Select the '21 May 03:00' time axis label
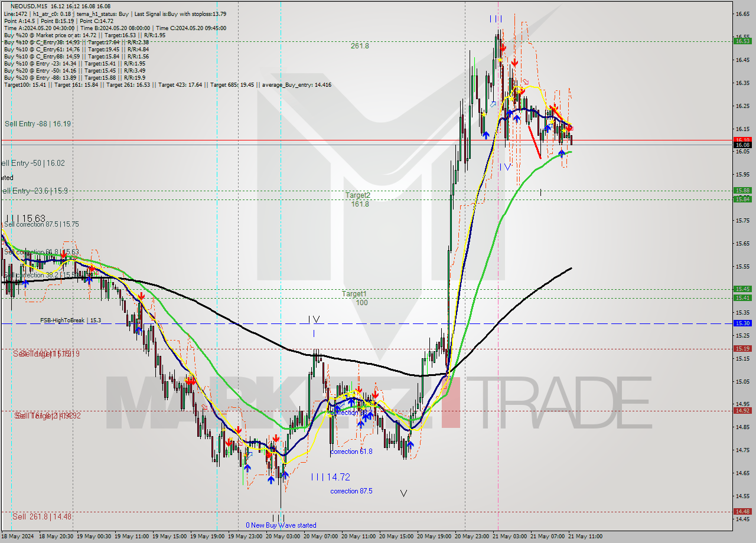Image resolution: width=756 pixels, height=543 pixels. [x=509, y=537]
